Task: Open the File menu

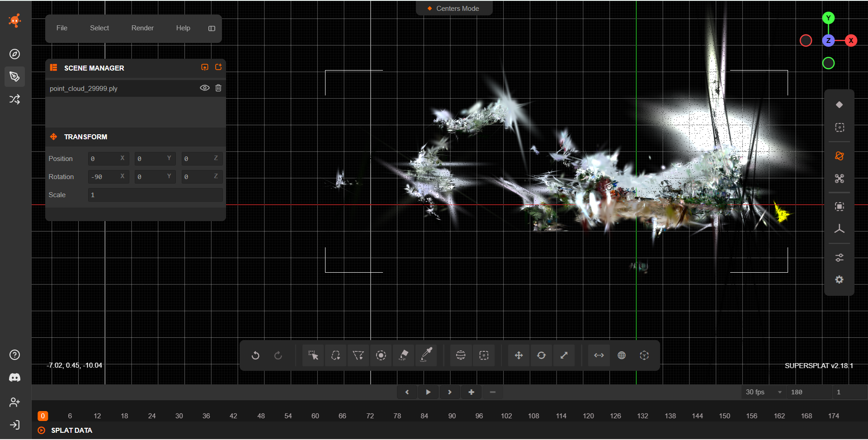Action: 62,28
